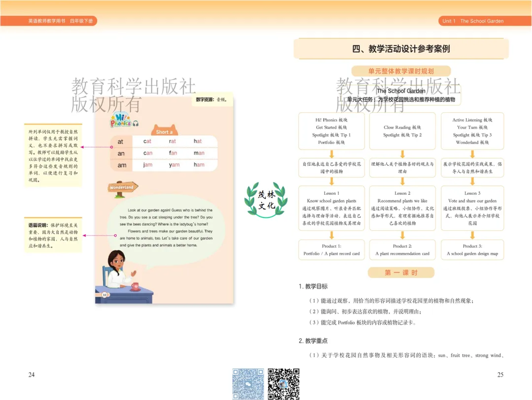Image resolution: width=532 pixels, height=400 pixels.
Task: Click the orange arrow above Product 1 box
Action: (332, 235)
